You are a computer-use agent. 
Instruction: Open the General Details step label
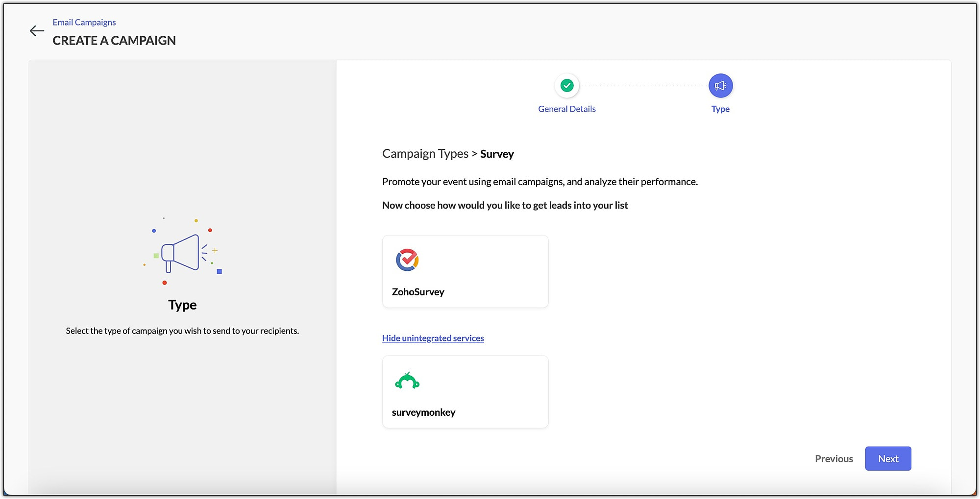(567, 109)
